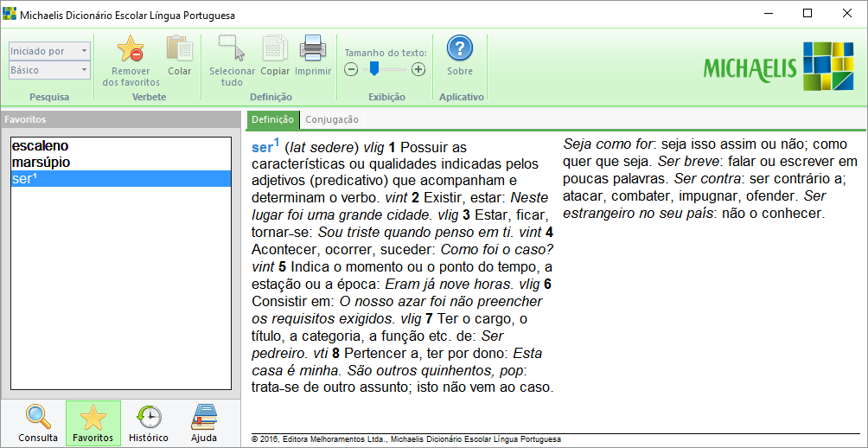Open the Iniciado por dropdown
The image size is (868, 448).
[x=49, y=51]
